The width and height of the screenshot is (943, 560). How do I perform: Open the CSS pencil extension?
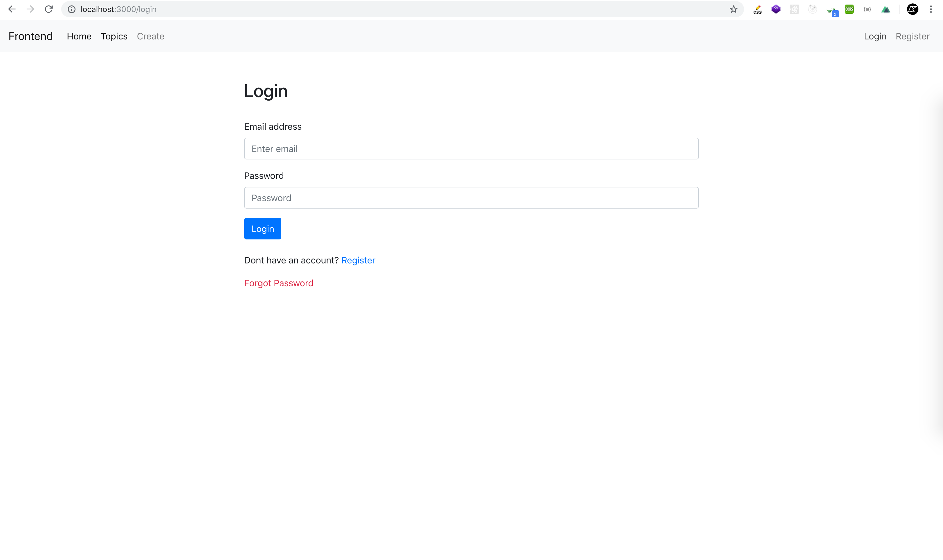point(757,9)
